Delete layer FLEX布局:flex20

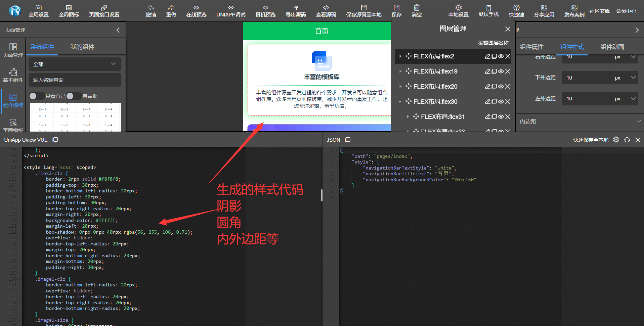point(508,87)
